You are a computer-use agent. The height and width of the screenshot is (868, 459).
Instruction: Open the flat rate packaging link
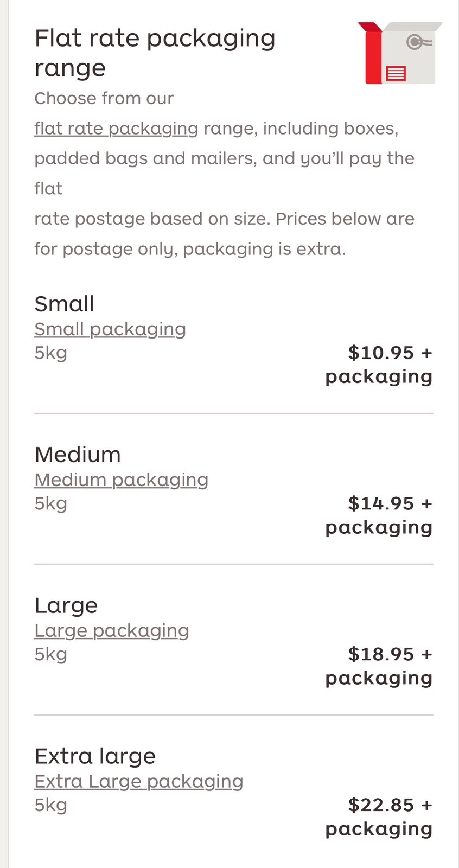coord(116,129)
